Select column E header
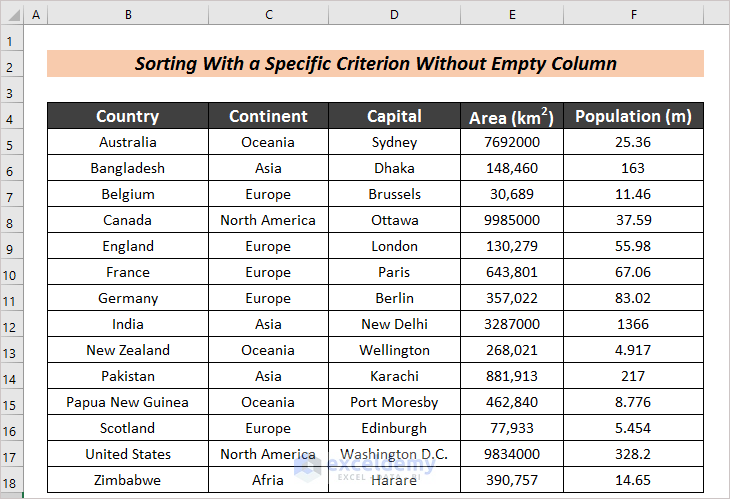Screen dimensions: 730x499 pos(511,16)
